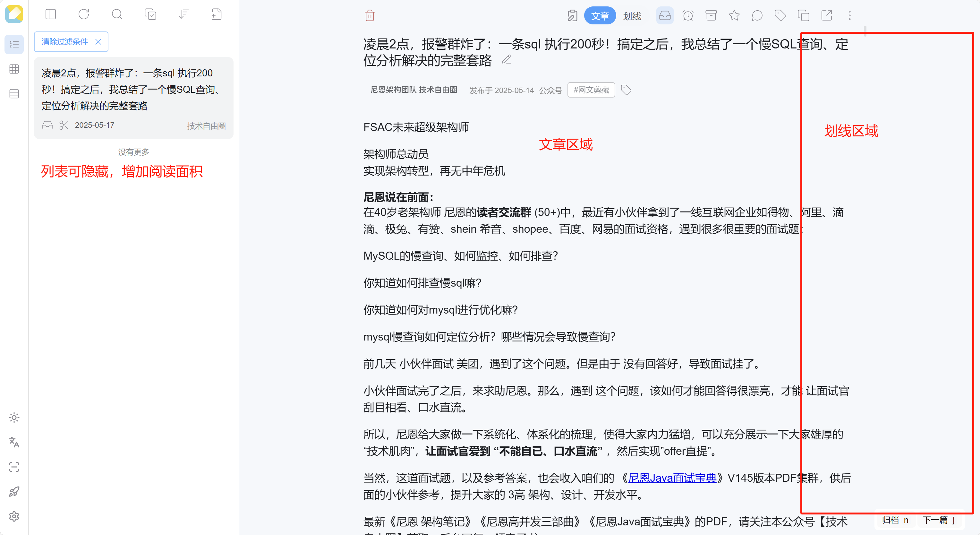Click the 归档 n shortcut button
This screenshot has width=980, height=535.
[x=895, y=520]
